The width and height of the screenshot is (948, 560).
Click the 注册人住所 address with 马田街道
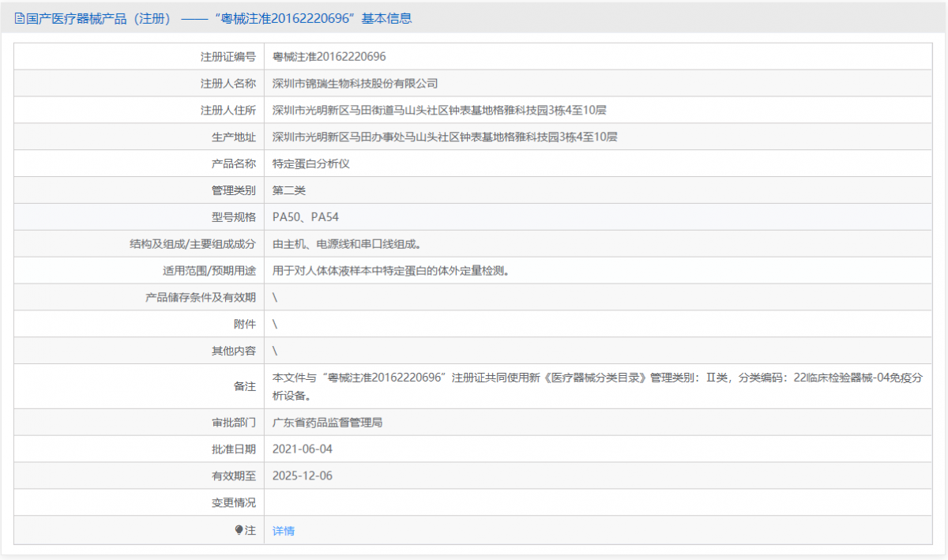(x=439, y=111)
